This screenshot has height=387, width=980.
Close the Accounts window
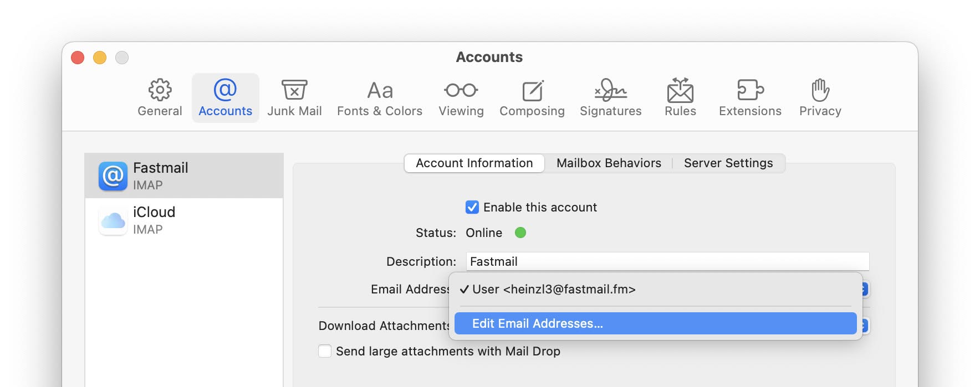(78, 58)
